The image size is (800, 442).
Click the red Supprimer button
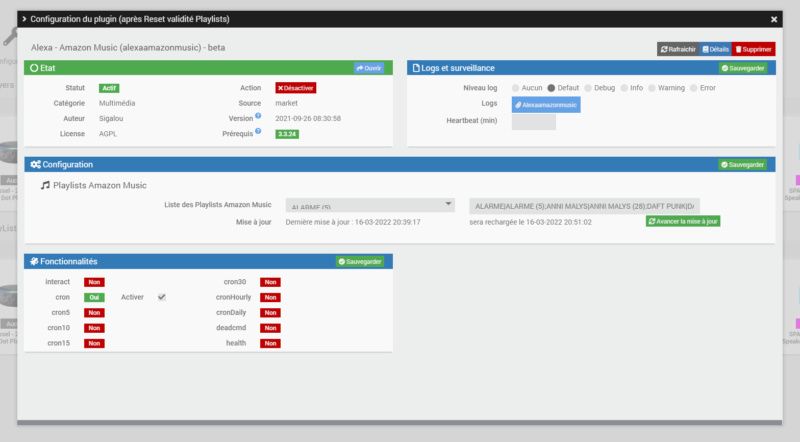coord(753,50)
